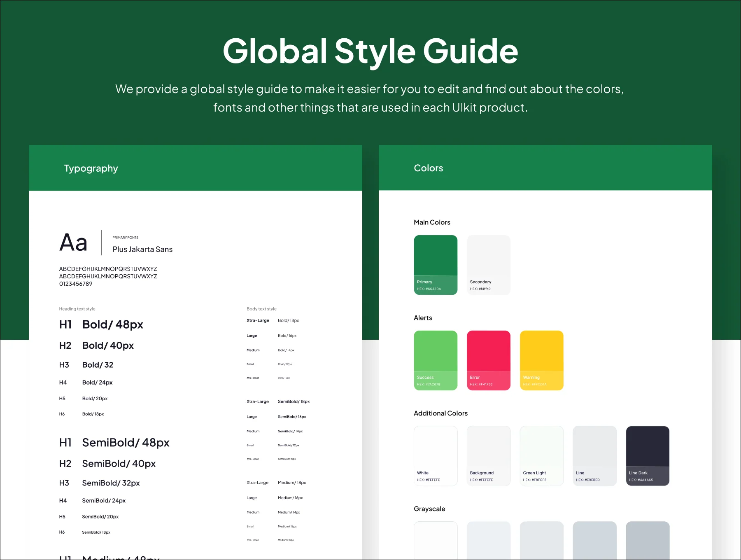The width and height of the screenshot is (741, 560).
Task: Click the 'HEX: #F8FCF8' Green Light label
Action: coord(534,480)
